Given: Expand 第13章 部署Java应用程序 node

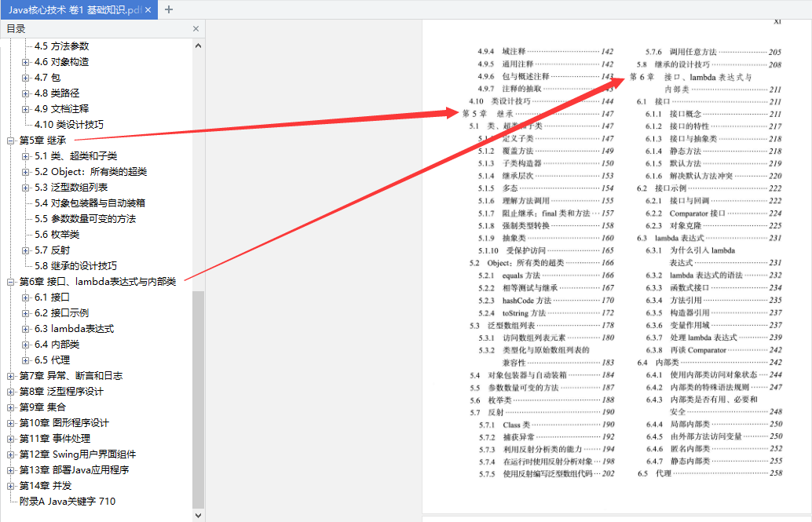Looking at the screenshot, I should click(10, 471).
